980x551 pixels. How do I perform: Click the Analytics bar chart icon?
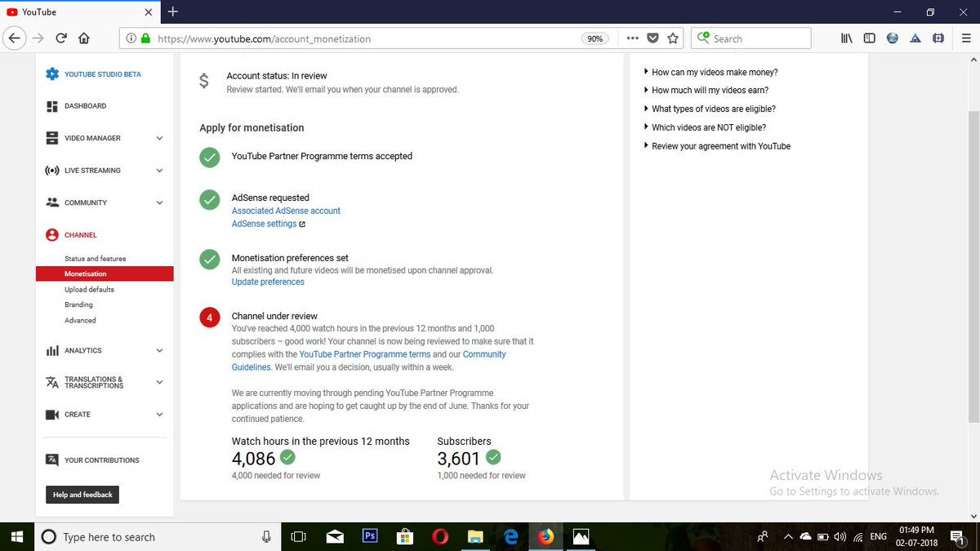(52, 351)
